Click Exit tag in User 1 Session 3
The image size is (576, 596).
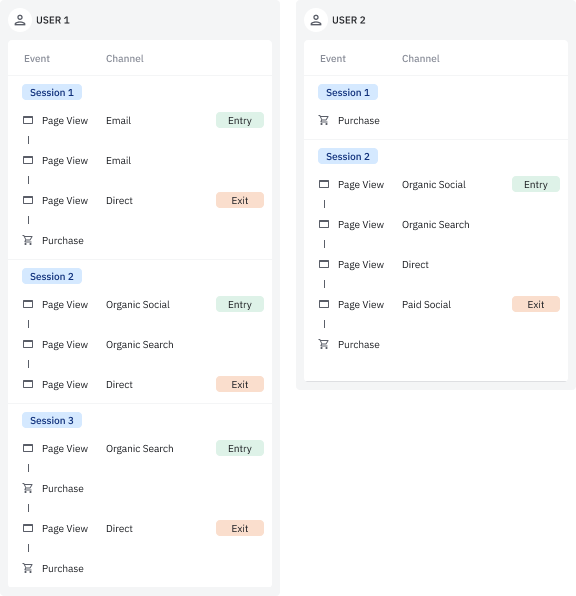(x=240, y=528)
